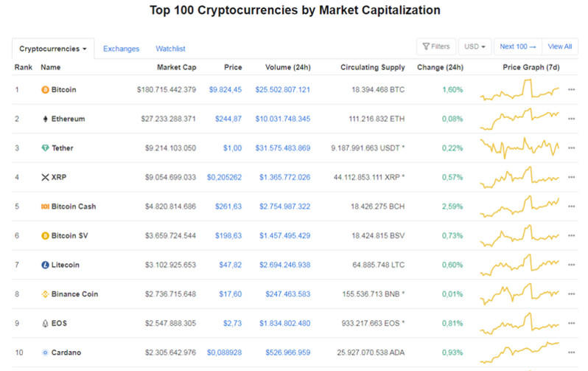Open the USD currency dropdown
588x371 pixels.
tap(475, 46)
